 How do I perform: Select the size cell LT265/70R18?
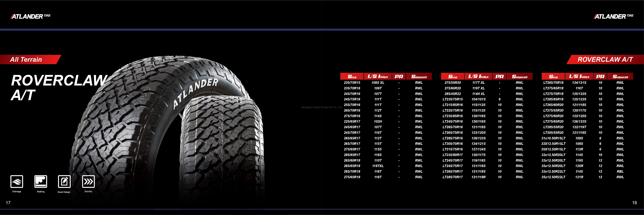(x=553, y=83)
